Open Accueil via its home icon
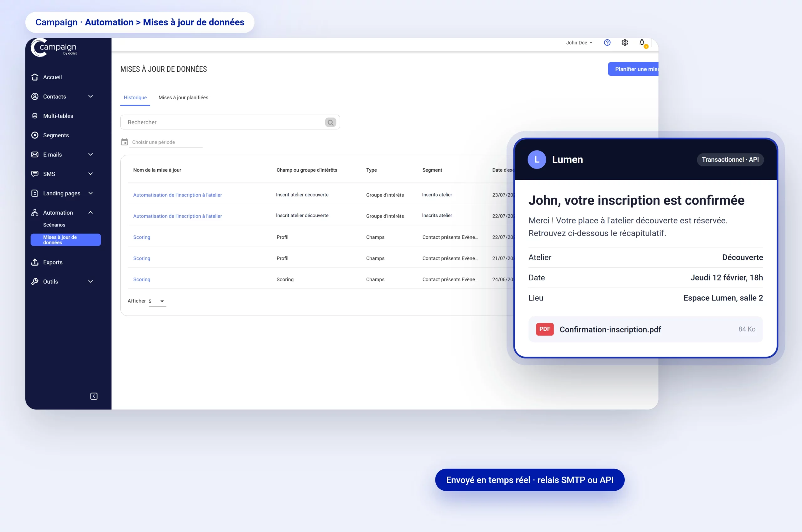 point(34,77)
